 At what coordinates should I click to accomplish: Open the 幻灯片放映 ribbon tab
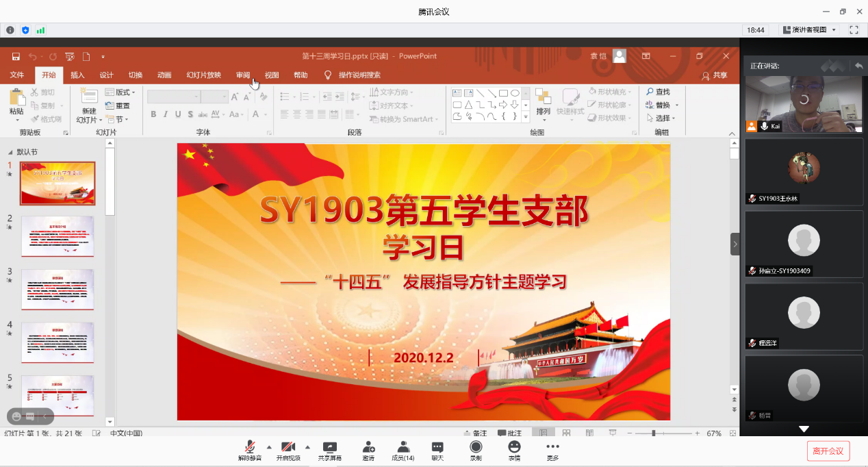203,75
